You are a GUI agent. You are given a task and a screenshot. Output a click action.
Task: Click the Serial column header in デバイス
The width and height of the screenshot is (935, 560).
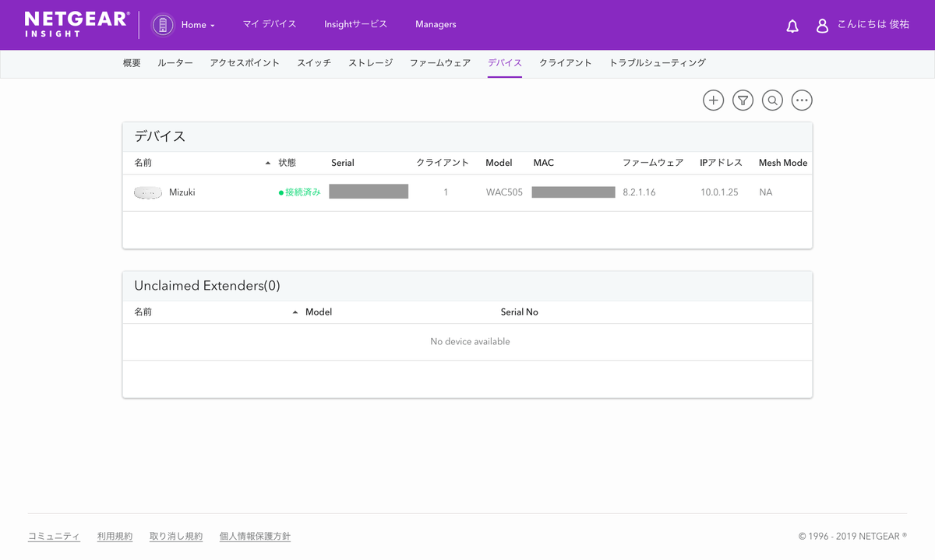pyautogui.click(x=343, y=163)
